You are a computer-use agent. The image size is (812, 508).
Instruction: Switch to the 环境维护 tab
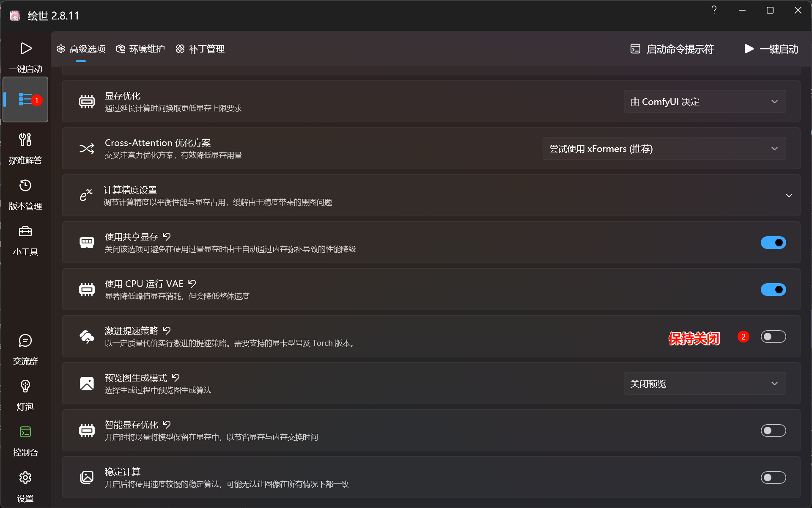(x=141, y=49)
